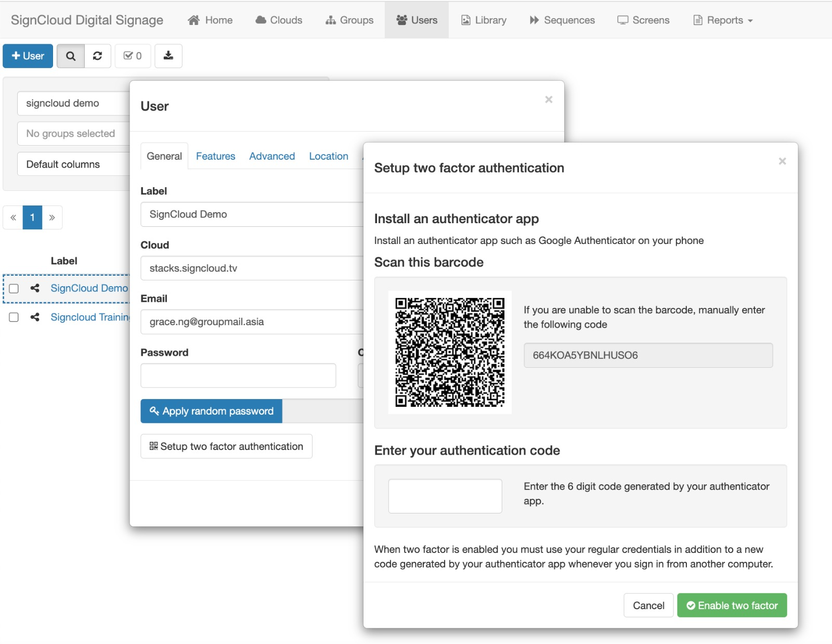Screen dimensions: 832x644
Task: Close the two factor dialog with X
Action: point(782,161)
